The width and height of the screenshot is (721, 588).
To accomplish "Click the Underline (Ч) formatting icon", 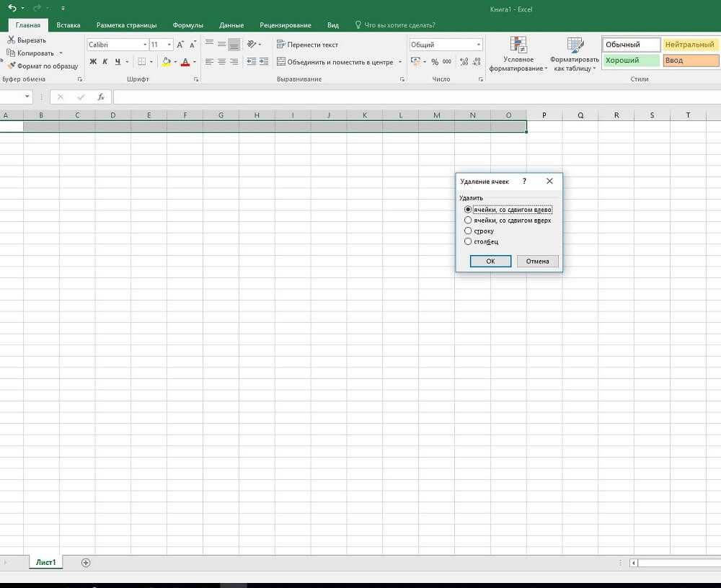I will (117, 62).
